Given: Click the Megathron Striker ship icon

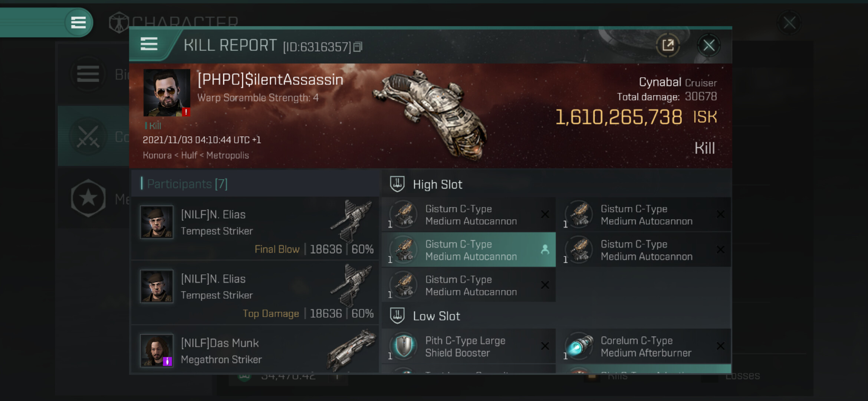Looking at the screenshot, I should (351, 350).
